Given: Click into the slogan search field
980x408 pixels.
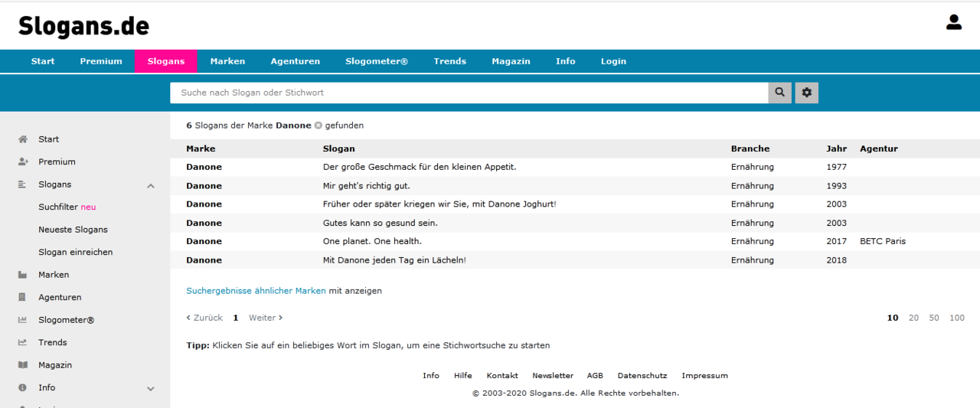Looking at the screenshot, I should (469, 93).
